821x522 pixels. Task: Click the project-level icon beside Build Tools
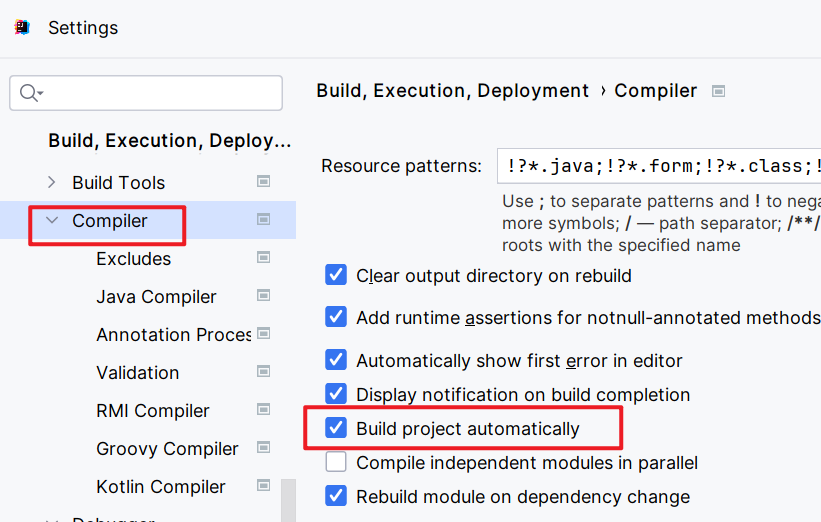click(264, 182)
